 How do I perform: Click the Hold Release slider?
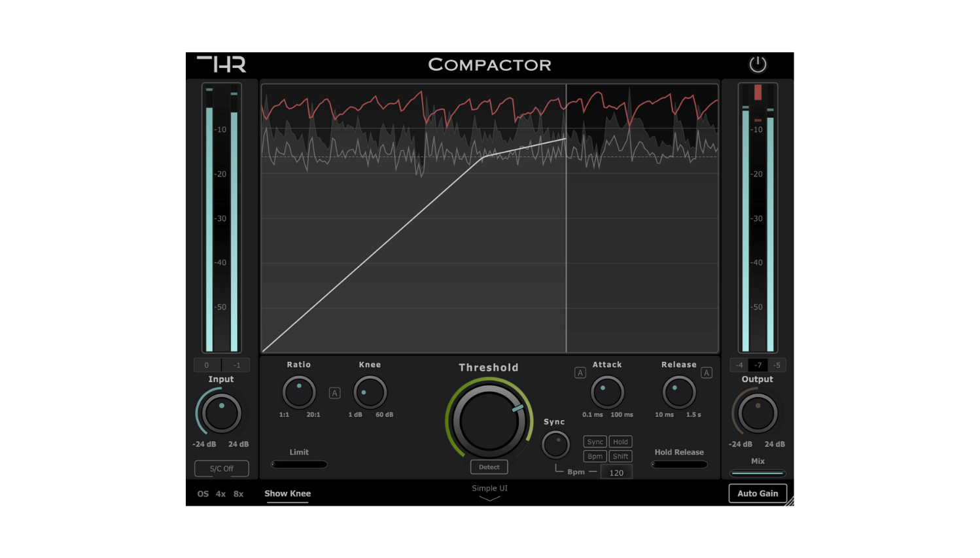pos(679,464)
